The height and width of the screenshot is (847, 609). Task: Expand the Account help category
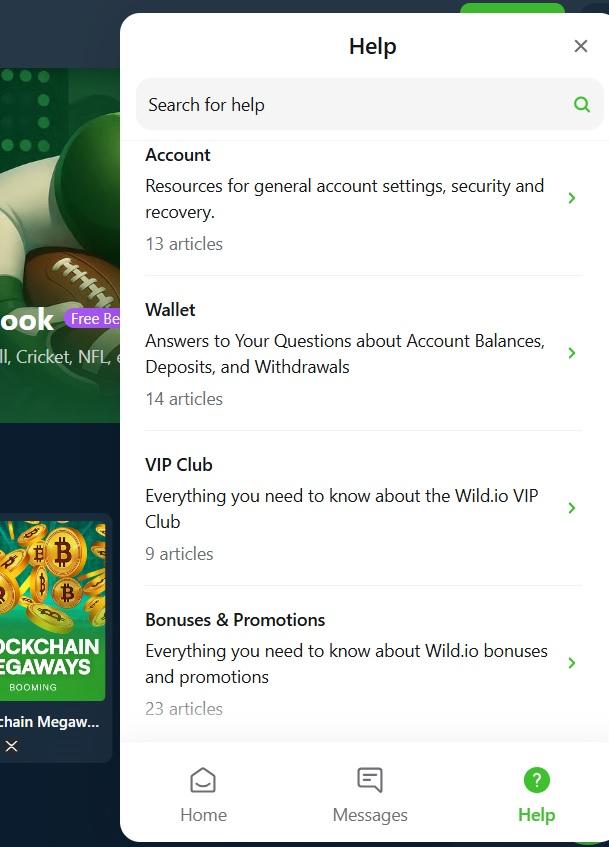point(572,198)
